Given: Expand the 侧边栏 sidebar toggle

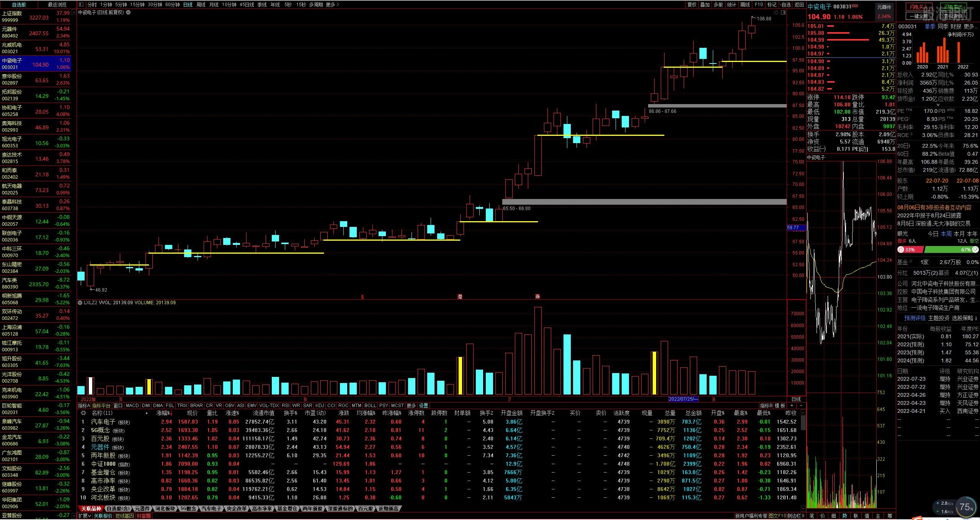Looking at the screenshot, I should point(796,516).
